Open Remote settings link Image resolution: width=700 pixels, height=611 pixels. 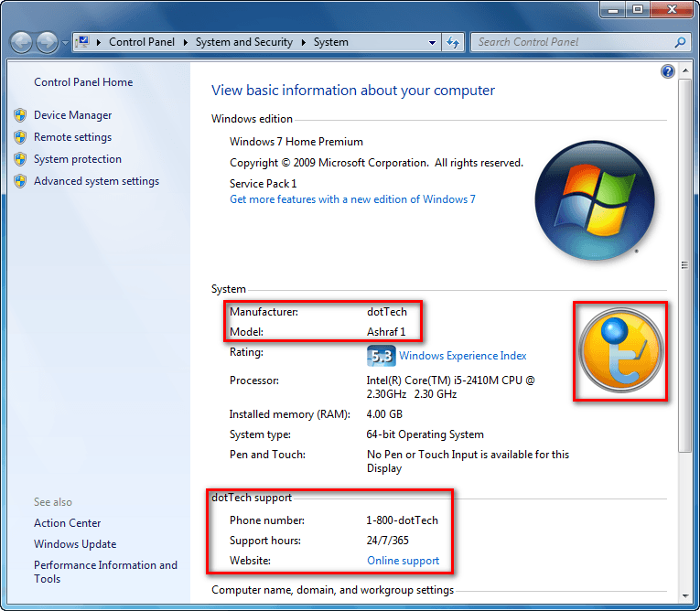click(x=73, y=137)
